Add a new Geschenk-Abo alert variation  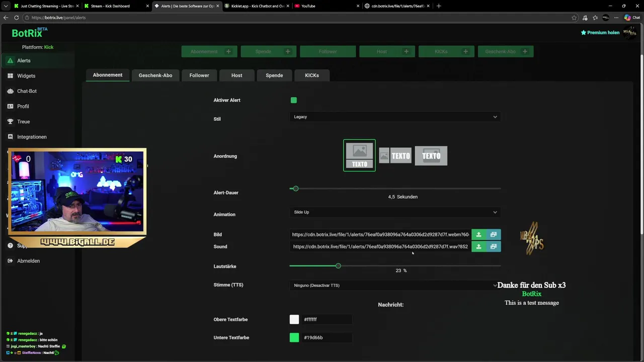(x=525, y=51)
